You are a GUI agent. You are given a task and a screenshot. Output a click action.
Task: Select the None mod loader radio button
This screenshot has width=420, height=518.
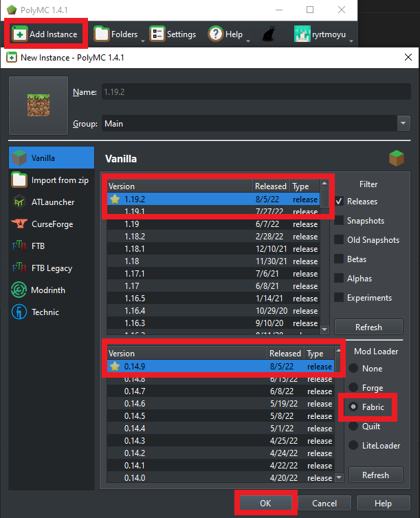pyautogui.click(x=353, y=368)
